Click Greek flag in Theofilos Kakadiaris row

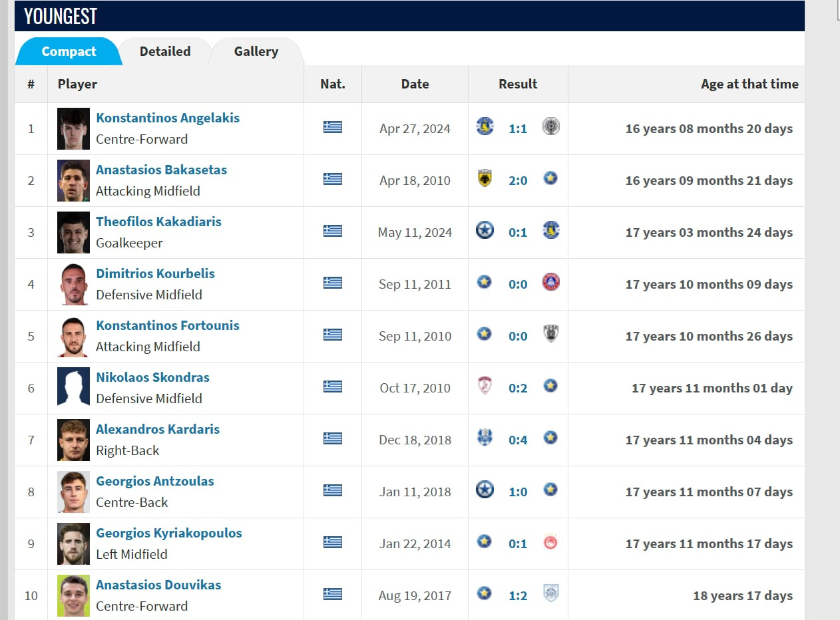pos(333,231)
